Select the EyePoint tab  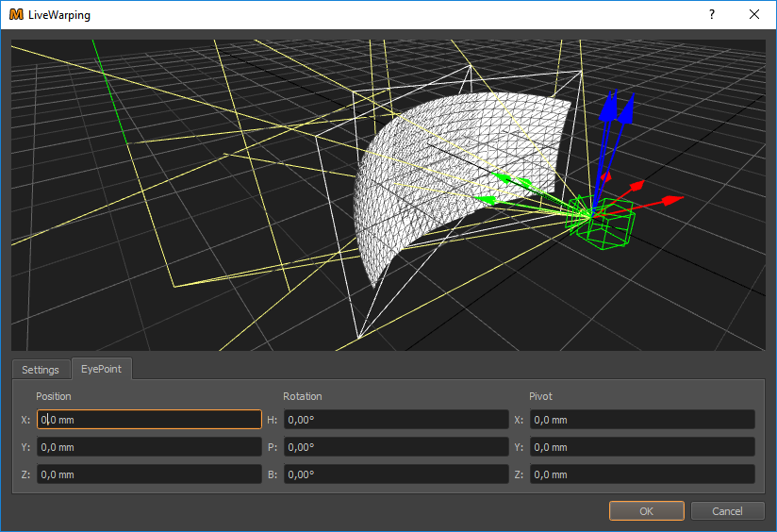coord(102,369)
